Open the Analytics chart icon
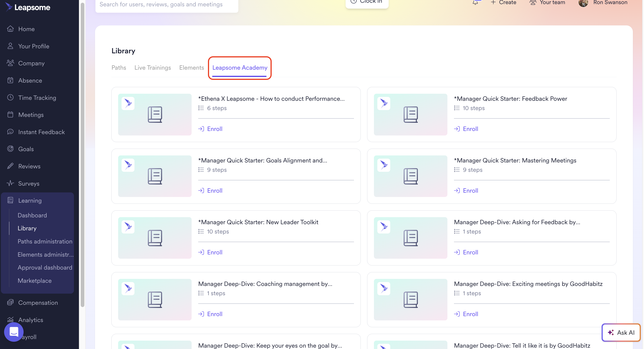644x349 pixels. [10, 320]
